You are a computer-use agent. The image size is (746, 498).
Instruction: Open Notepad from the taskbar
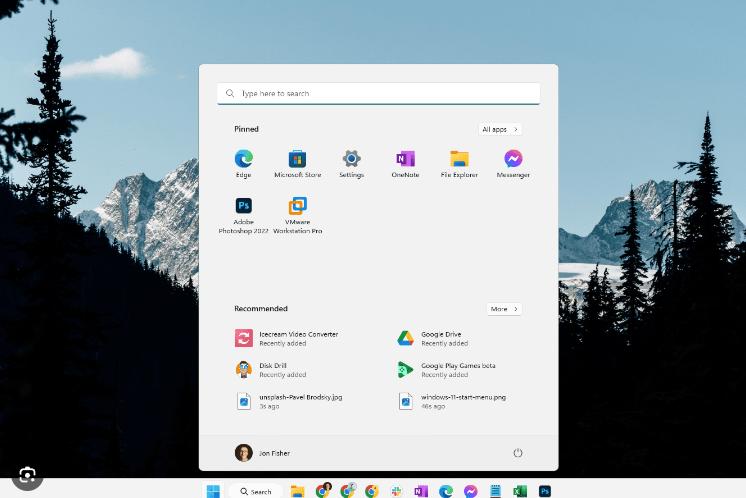[x=495, y=491]
